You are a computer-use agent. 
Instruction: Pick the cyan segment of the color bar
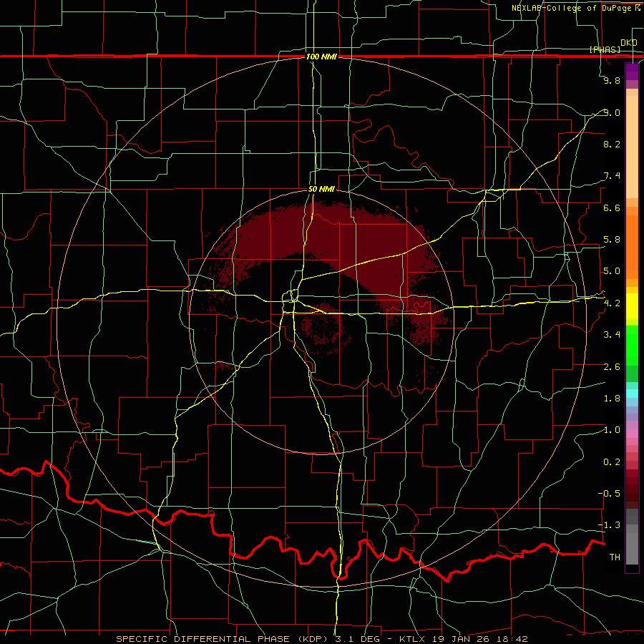coord(632,394)
